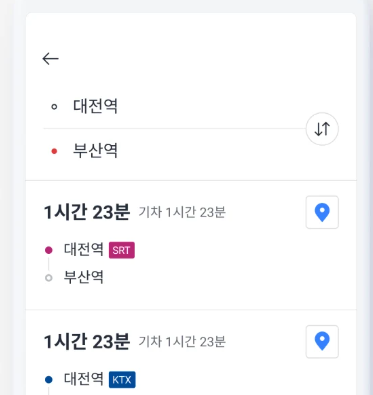Click the hollow departure circle icon
The image size is (373, 395).
(x=54, y=107)
